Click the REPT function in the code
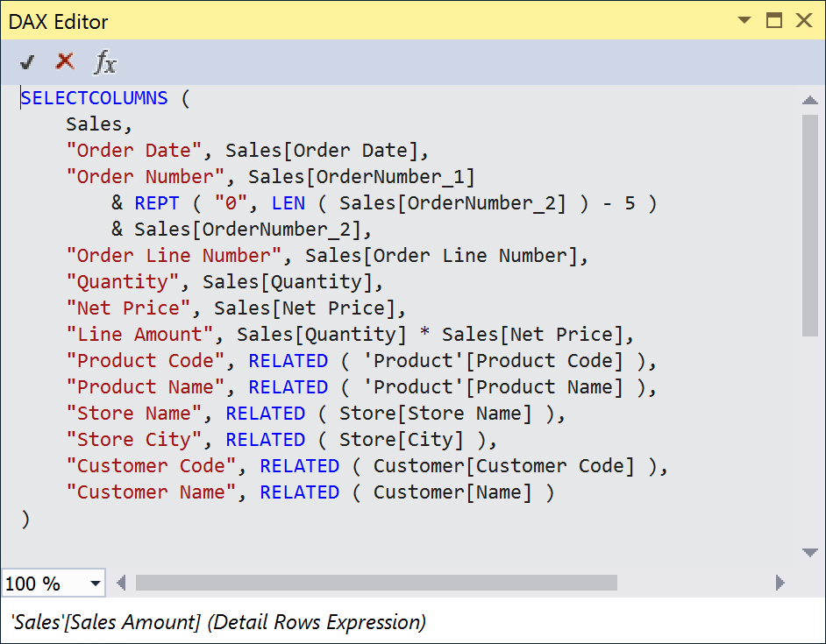826x644 pixels. pyautogui.click(x=156, y=202)
